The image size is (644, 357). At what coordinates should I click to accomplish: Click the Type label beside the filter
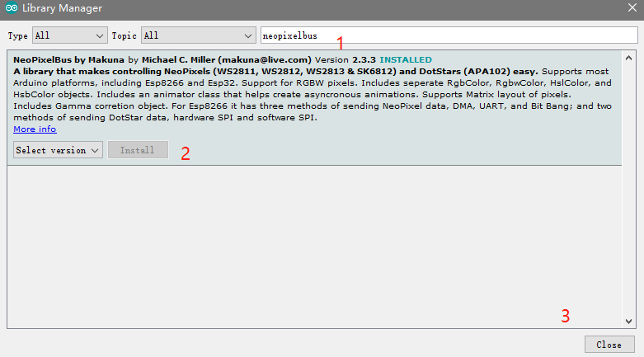(17, 36)
